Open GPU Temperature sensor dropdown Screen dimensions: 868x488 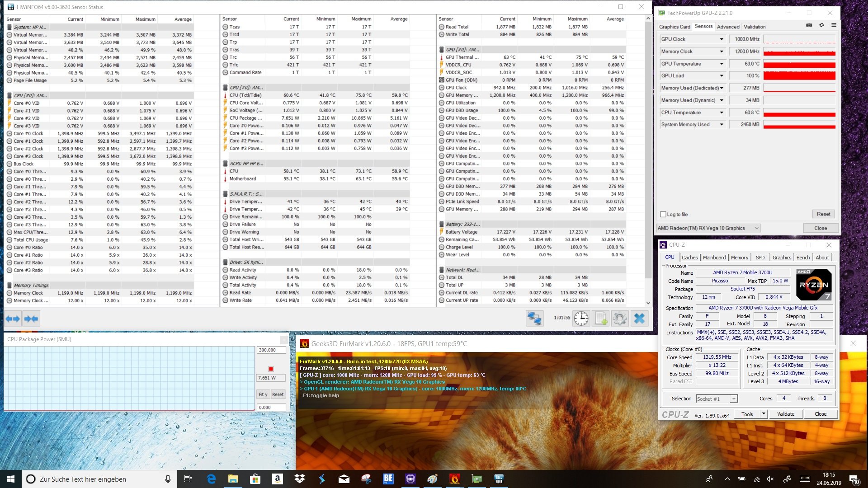722,64
